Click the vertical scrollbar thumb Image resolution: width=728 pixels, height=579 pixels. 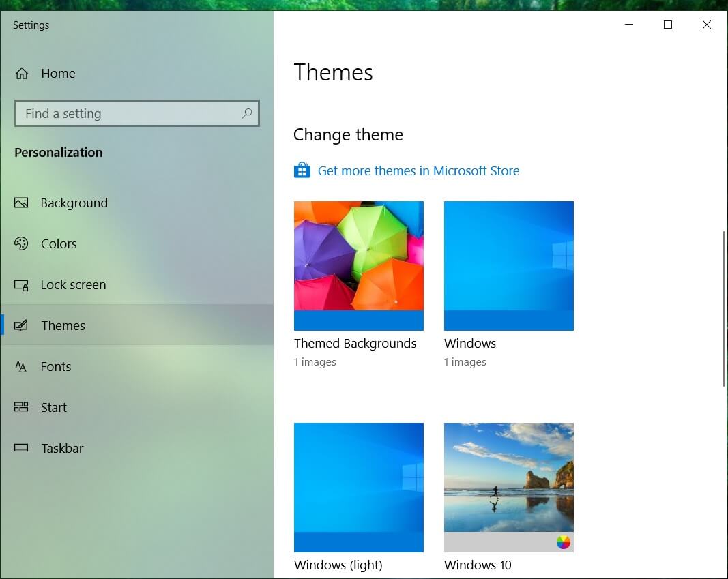(724, 308)
